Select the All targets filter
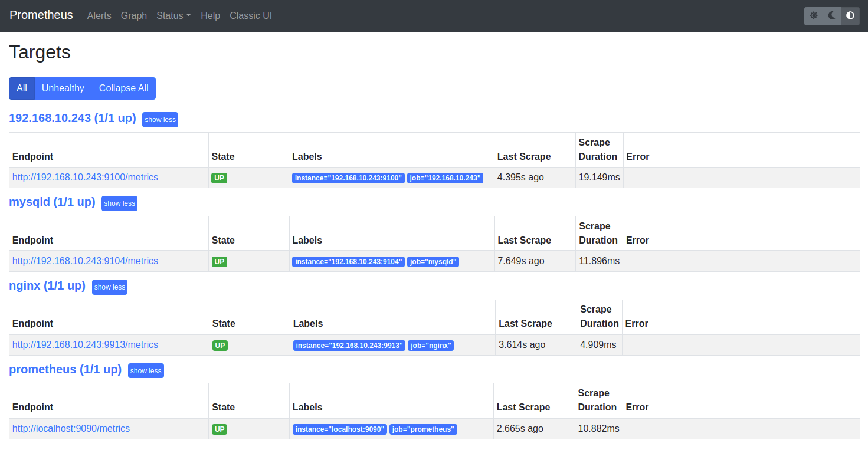The height and width of the screenshot is (460, 868). (22, 88)
